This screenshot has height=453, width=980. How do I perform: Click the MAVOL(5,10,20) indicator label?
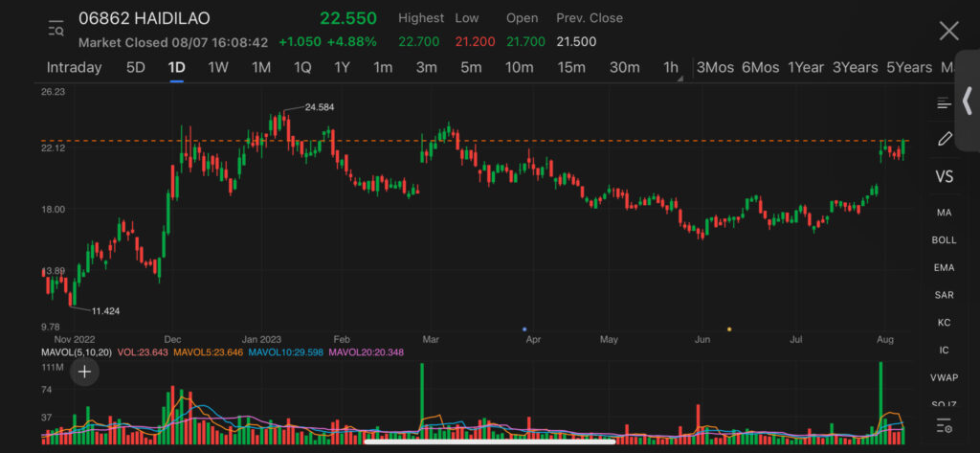(x=77, y=352)
